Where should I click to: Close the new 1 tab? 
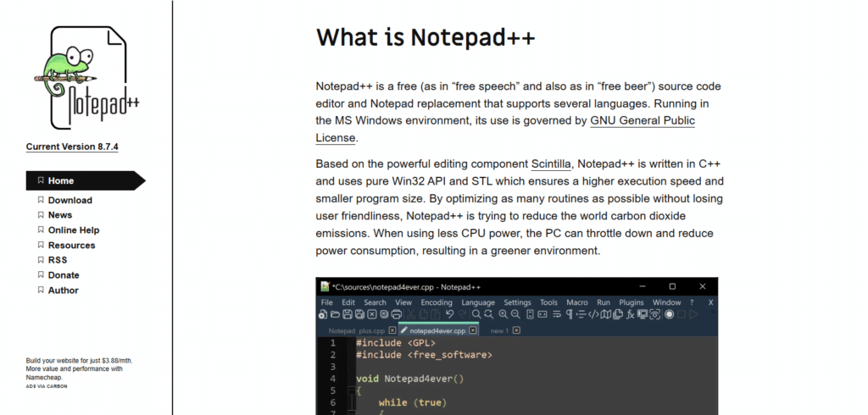coord(516,330)
